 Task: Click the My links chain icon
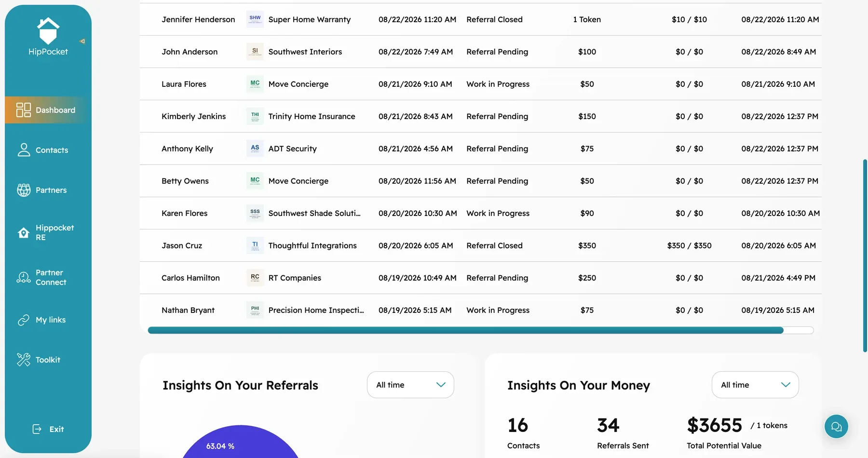pyautogui.click(x=24, y=320)
